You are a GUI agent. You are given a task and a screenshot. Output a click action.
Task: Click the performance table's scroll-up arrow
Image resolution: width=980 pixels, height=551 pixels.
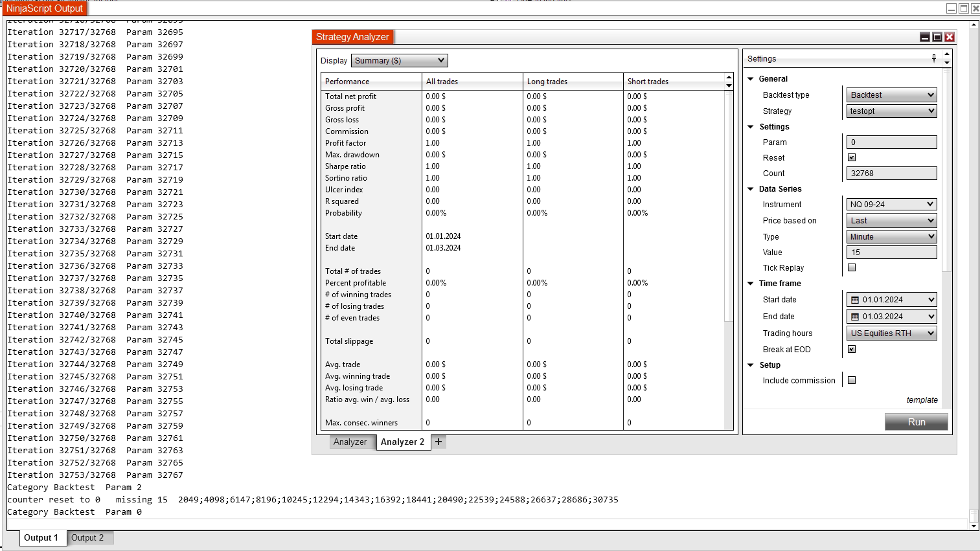[x=729, y=78]
